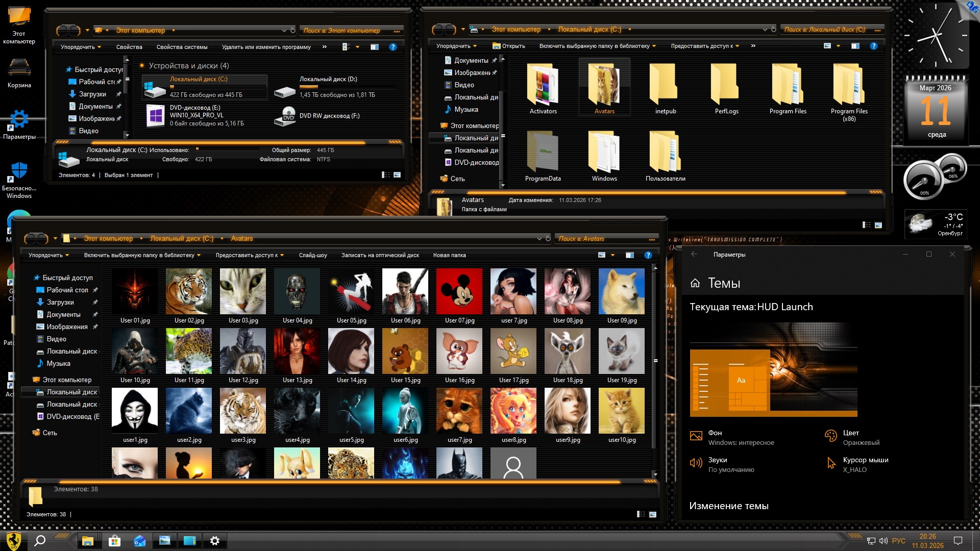Toggle details view in Этот компьютер status bar
The width and height of the screenshot is (980, 551).
click(386, 175)
